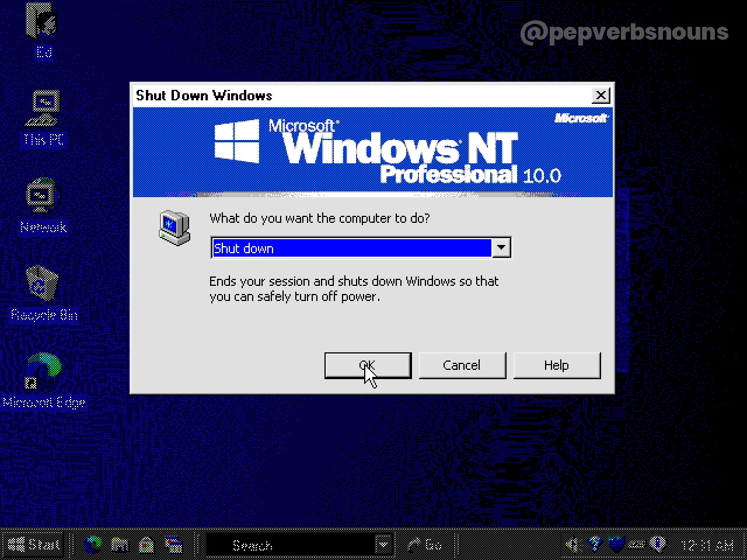747x560 pixels.
Task: Click the blue shield tray icon
Action: coord(616,545)
